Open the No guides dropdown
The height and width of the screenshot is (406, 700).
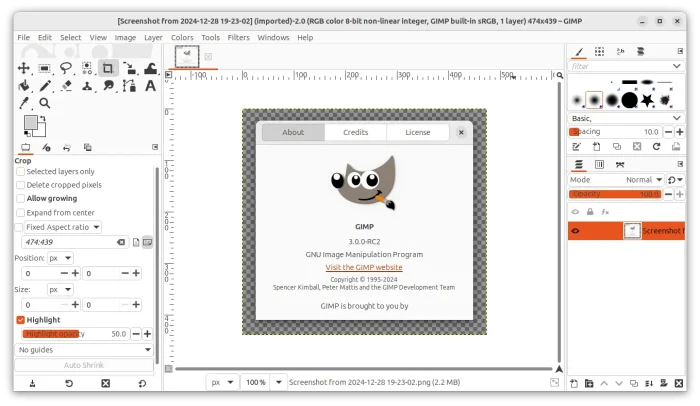84,350
